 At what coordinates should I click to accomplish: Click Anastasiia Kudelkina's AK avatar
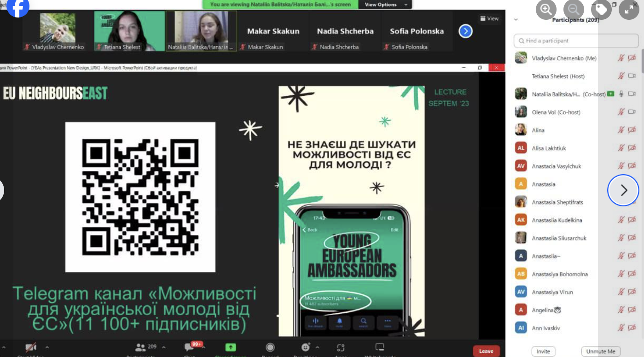point(521,220)
